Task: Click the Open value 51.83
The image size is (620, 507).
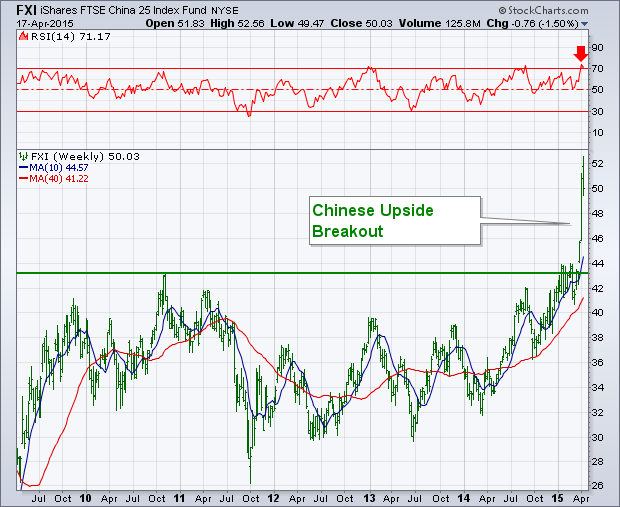Action: click(191, 24)
